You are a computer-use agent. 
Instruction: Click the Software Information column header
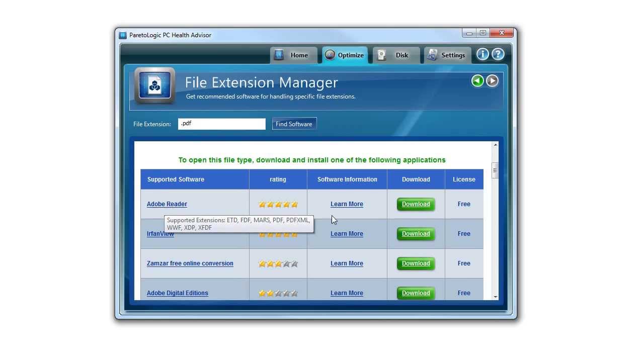click(347, 179)
